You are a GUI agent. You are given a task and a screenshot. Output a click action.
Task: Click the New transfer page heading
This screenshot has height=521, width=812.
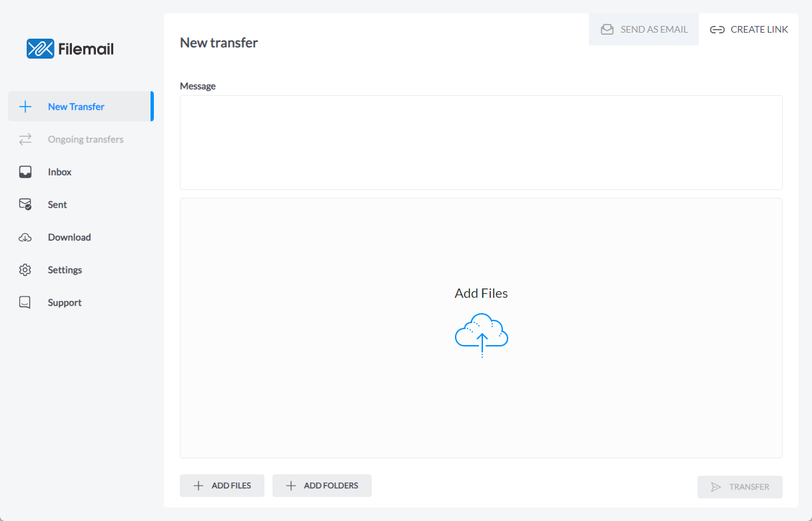(x=218, y=43)
